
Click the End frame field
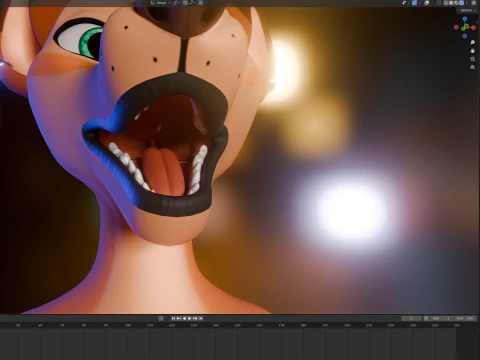coord(464,319)
